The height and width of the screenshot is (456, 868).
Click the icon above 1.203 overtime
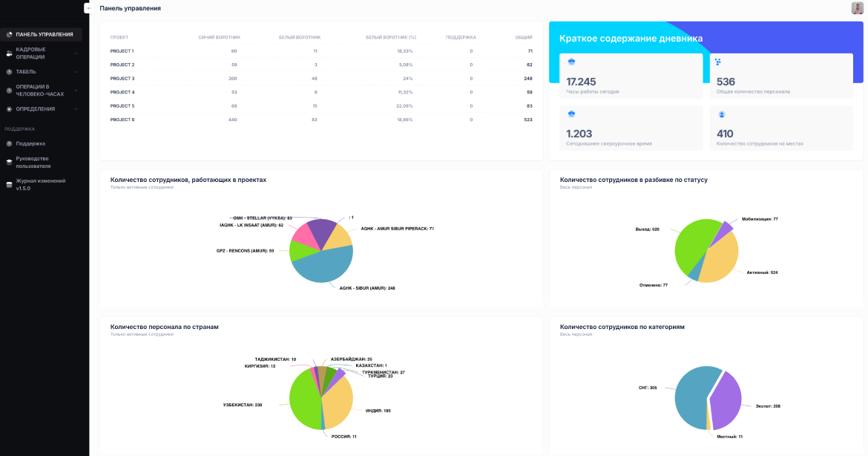571,114
